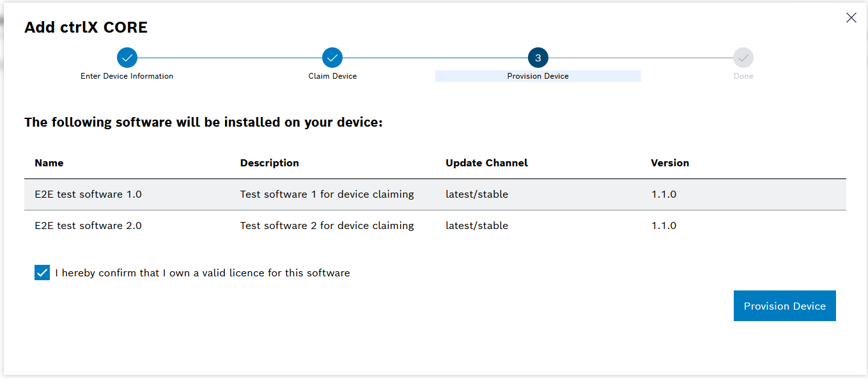This screenshot has height=380, width=868.
Task: Select the E2E test software 1.0 row
Action: (256, 194)
